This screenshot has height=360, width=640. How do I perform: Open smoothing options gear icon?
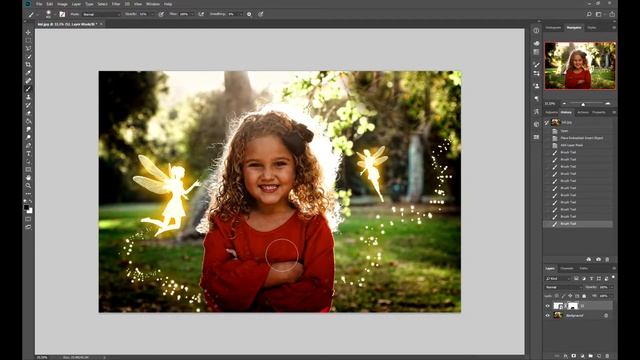coord(249,14)
